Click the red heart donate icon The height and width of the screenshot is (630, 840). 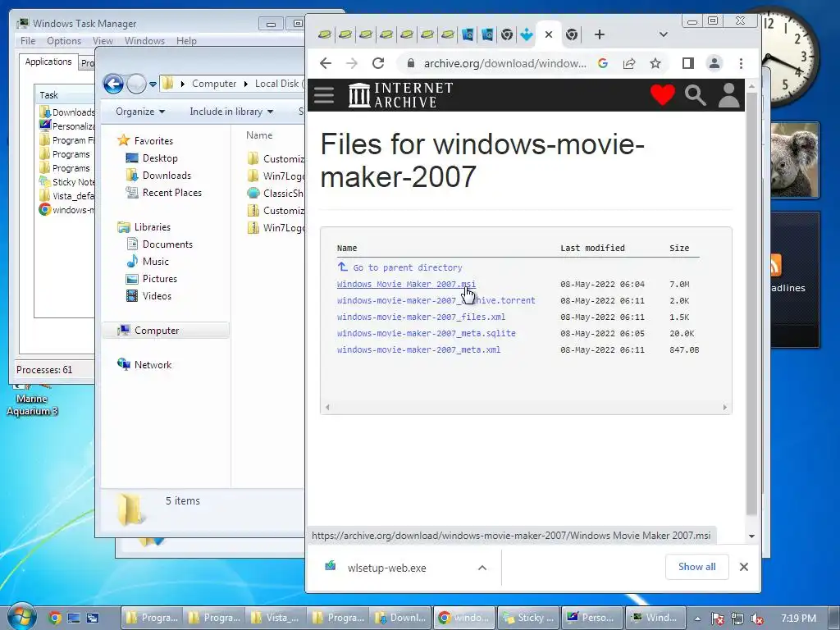pyautogui.click(x=663, y=95)
